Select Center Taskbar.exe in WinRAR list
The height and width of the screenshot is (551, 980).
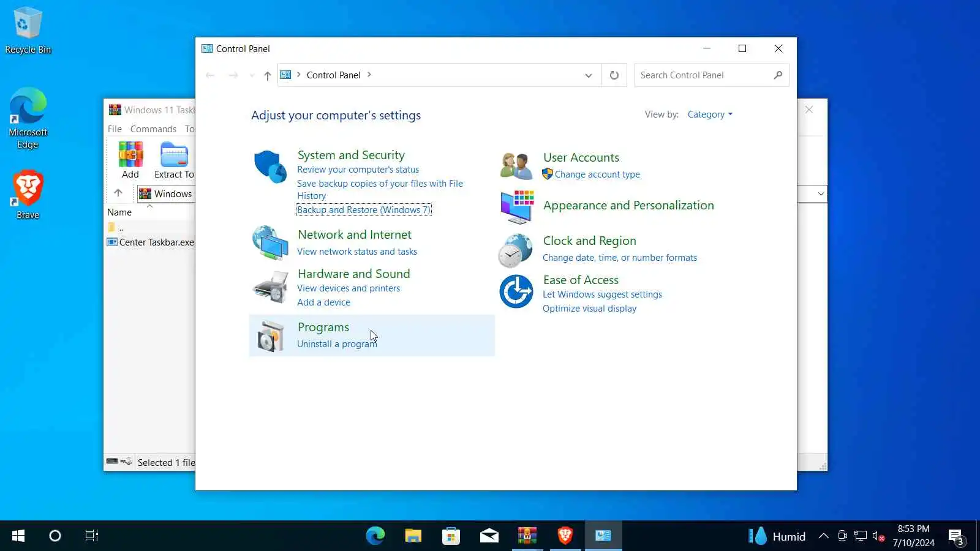(x=151, y=242)
